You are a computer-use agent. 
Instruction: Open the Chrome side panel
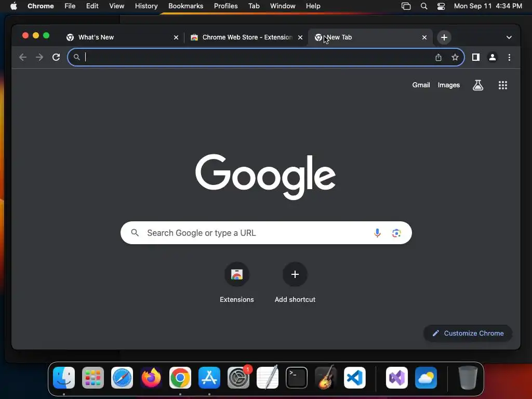coord(476,57)
